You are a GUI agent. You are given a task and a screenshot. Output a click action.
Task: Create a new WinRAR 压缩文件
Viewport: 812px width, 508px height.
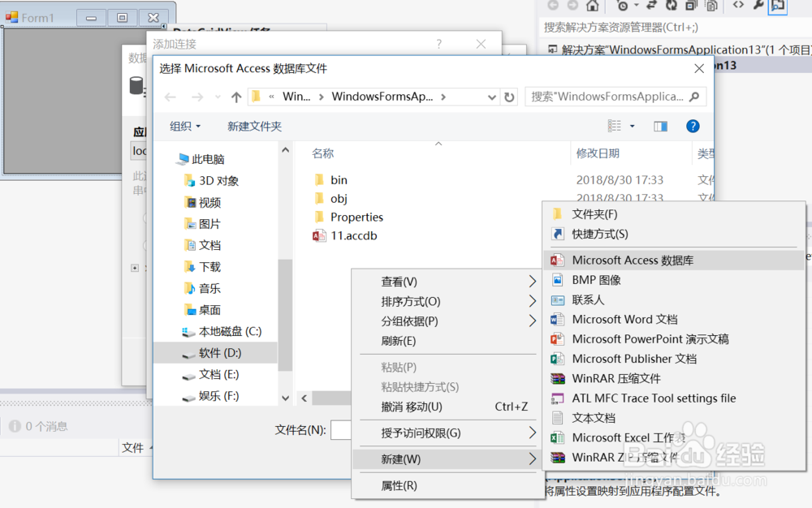674,379
